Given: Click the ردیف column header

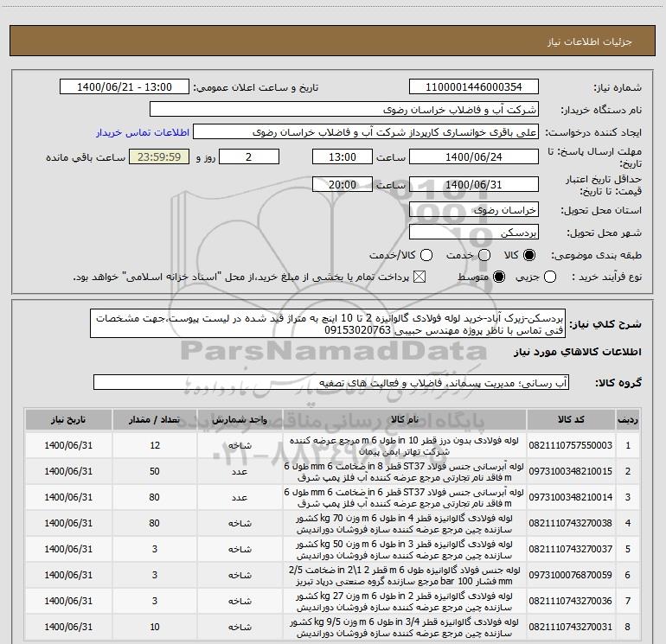Looking at the screenshot, I should 628,419.
